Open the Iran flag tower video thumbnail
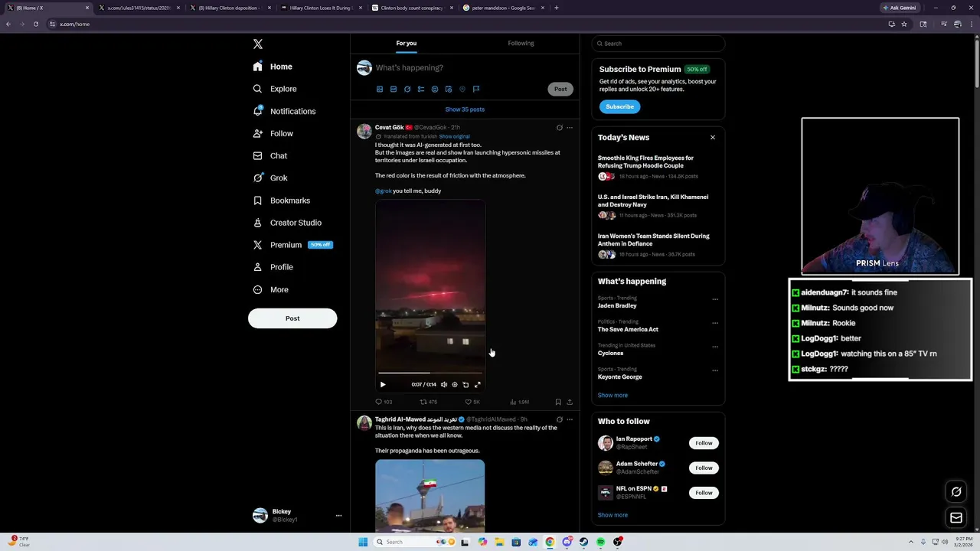 click(x=430, y=495)
